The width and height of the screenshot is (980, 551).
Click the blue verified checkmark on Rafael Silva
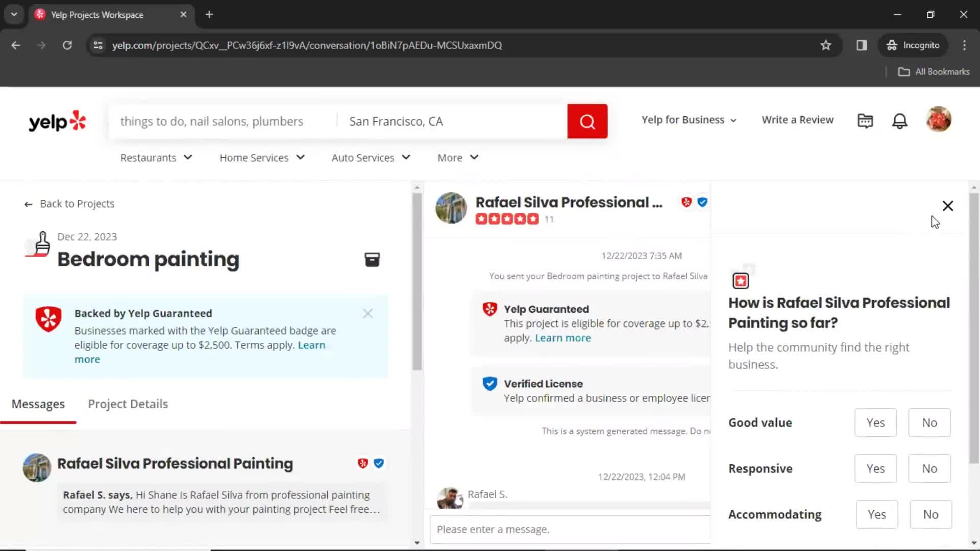[703, 201]
